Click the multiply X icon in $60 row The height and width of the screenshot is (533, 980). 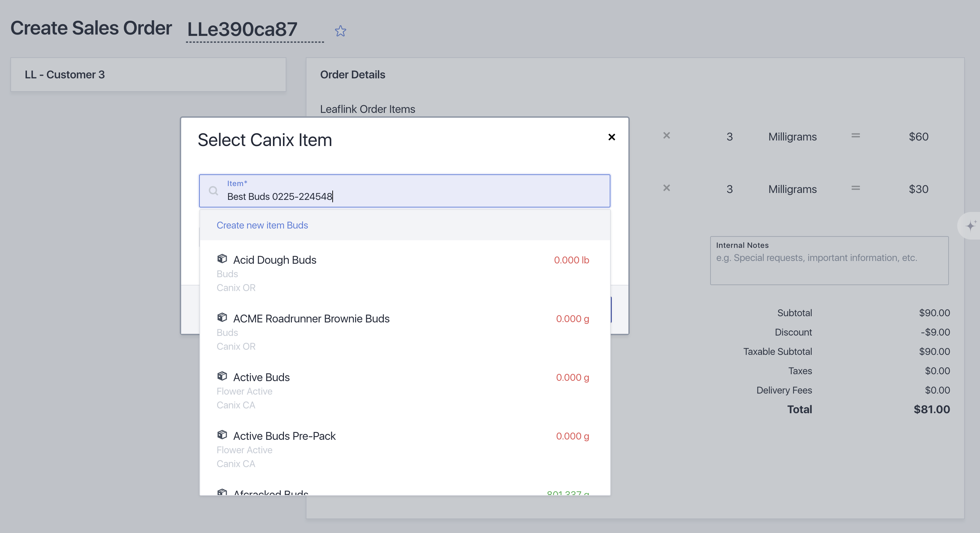[x=667, y=136]
